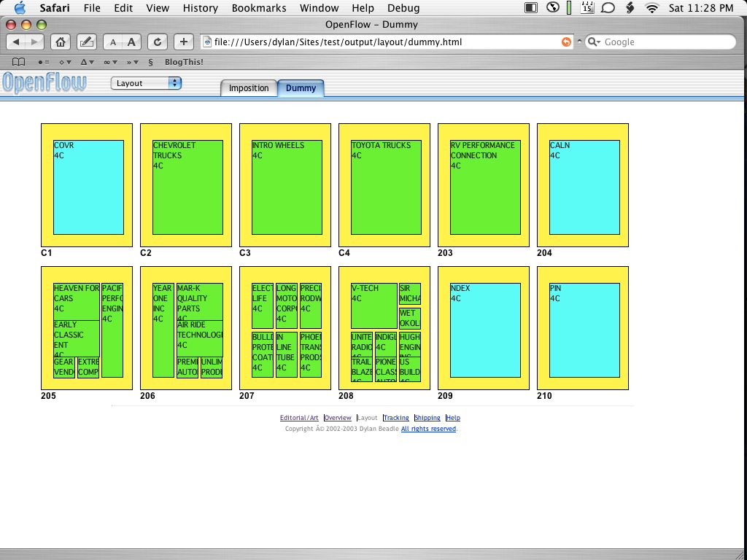Click the BlogThis! bookmark
Image resolution: width=747 pixels, height=560 pixels.
pyautogui.click(x=184, y=62)
